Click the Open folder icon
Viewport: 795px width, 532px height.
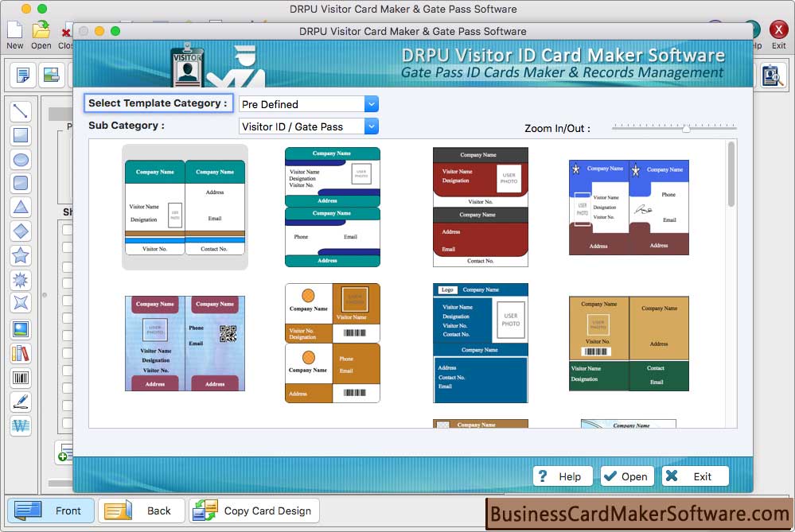(41, 35)
